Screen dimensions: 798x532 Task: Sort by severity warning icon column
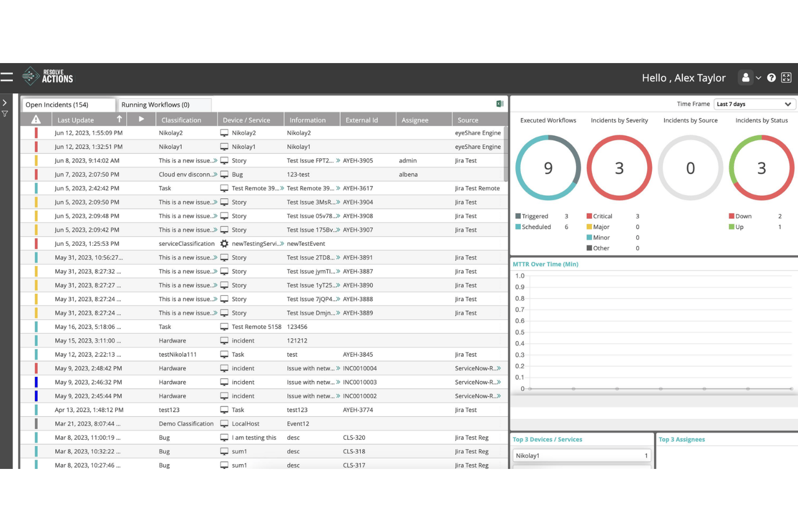point(36,120)
